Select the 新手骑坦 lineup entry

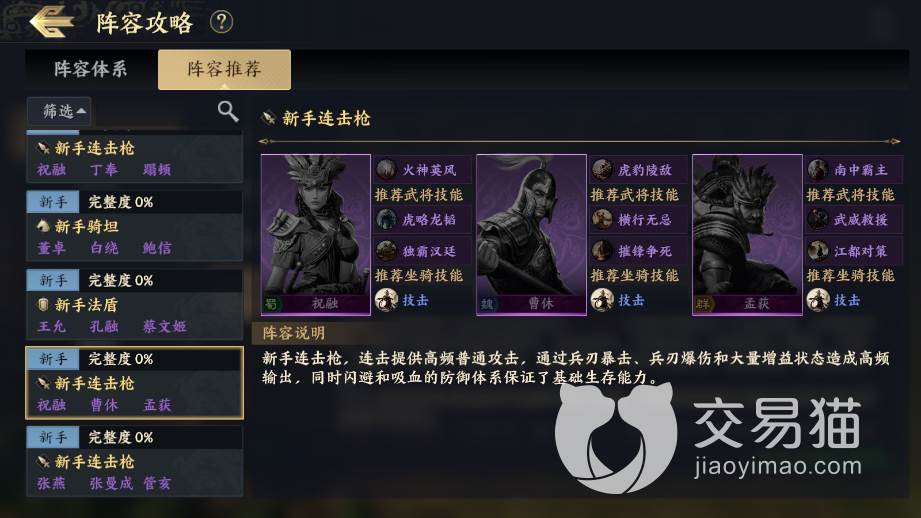pyautogui.click(x=135, y=226)
